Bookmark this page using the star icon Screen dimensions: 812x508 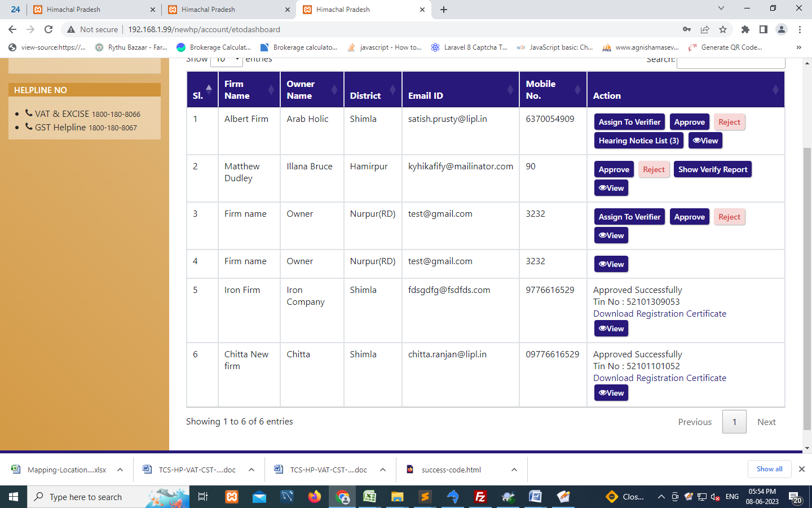[x=723, y=29]
